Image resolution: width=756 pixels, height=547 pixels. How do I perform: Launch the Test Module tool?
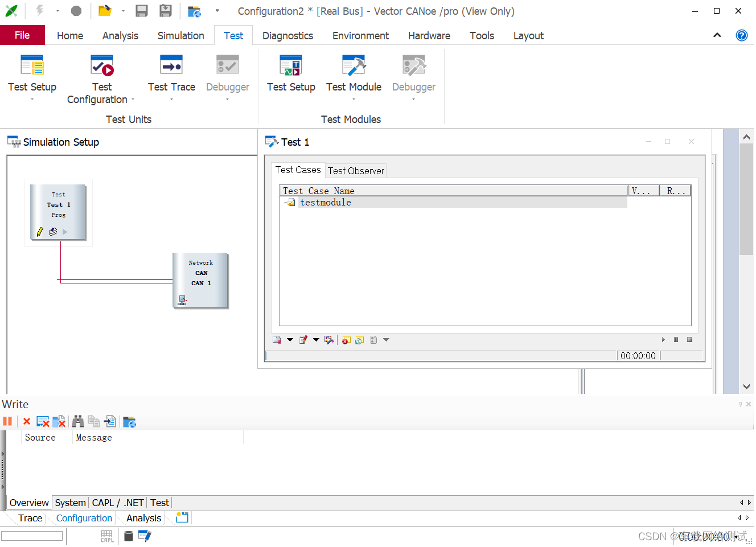click(354, 74)
